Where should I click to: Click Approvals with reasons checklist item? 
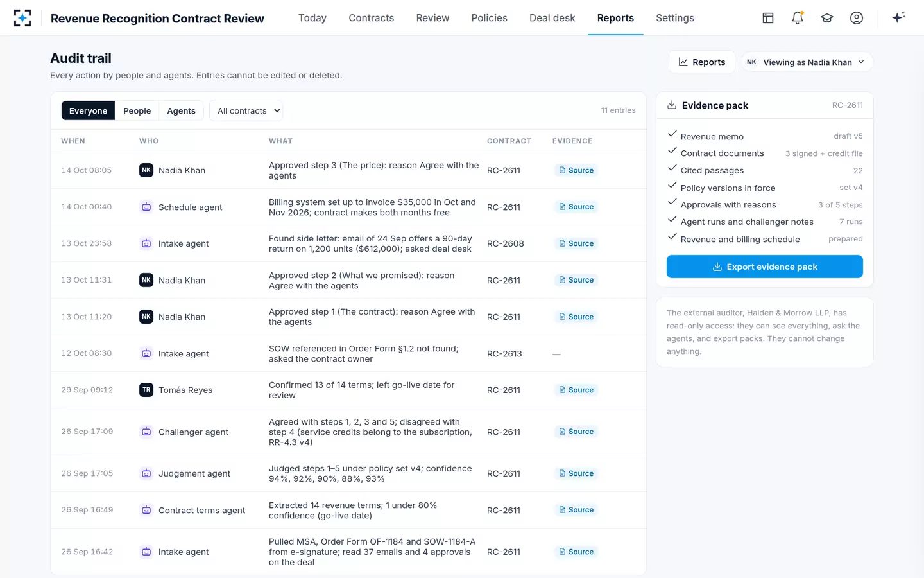tap(765, 205)
